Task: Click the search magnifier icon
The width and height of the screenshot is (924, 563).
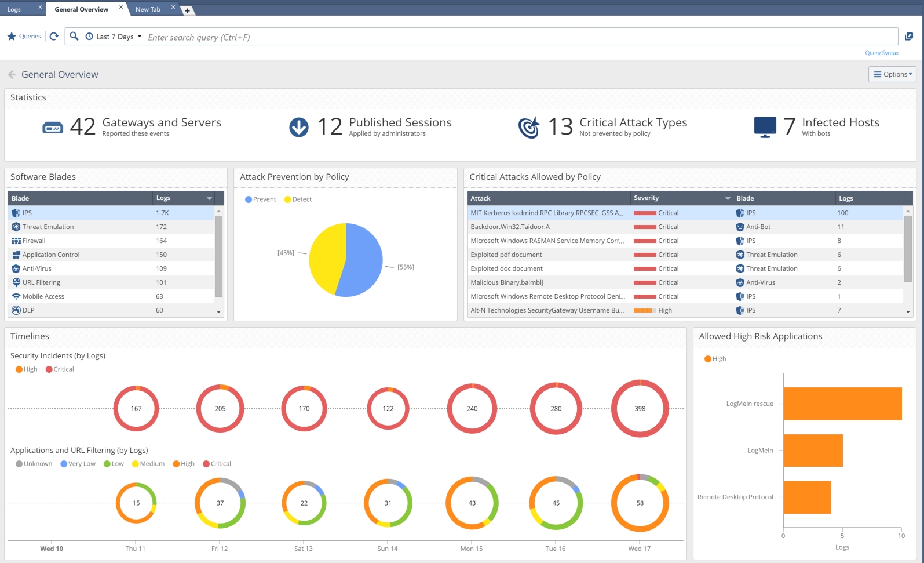Action: click(x=74, y=37)
